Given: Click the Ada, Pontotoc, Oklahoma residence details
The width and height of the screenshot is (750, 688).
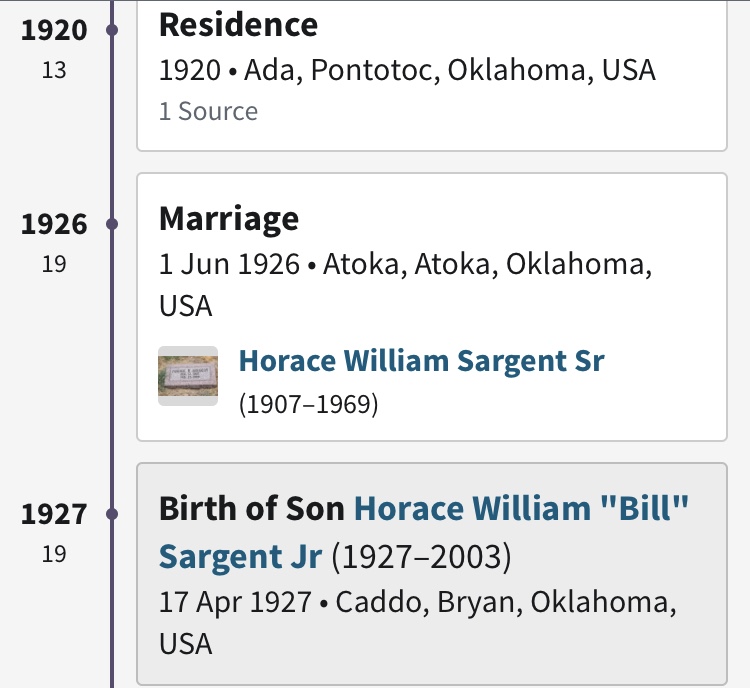Looking at the screenshot, I should coord(407,70).
